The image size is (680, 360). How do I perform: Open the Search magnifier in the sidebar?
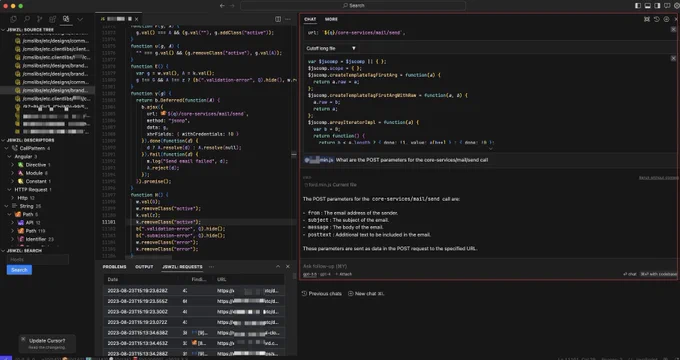26,19
